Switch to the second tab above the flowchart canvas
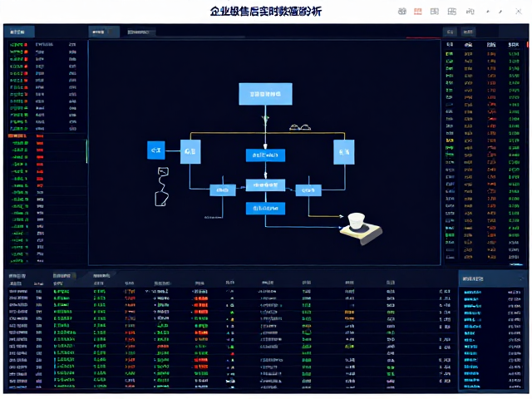Screen dimensions: 532x399 (140, 32)
